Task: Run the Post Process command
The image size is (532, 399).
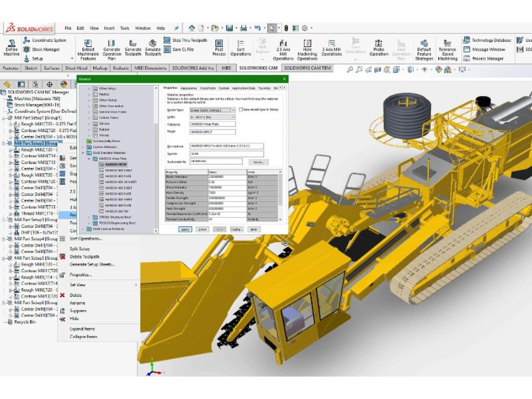Action: [219, 48]
